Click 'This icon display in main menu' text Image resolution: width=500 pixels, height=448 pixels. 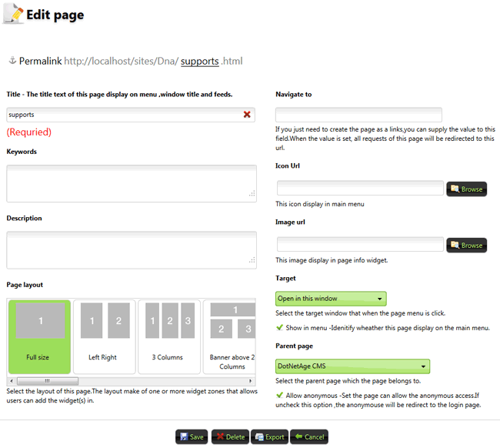coord(320,204)
